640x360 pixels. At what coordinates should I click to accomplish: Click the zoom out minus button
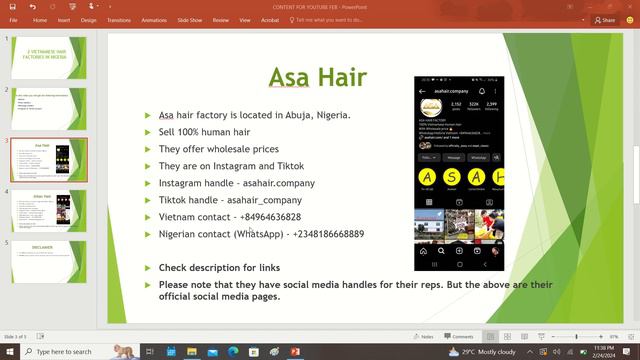[553, 337]
